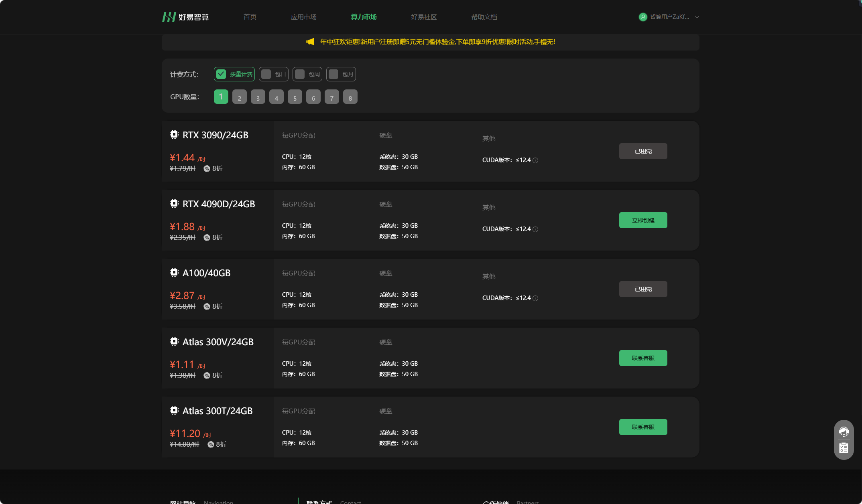Click the 好易智算 logo icon
The width and height of the screenshot is (862, 504).
tap(169, 17)
